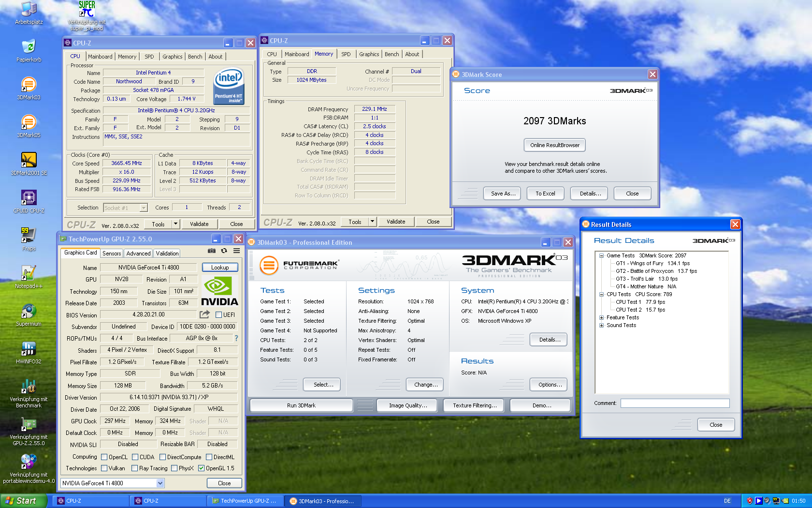
Task: Toggle the Ray Tracing checkbox
Action: pos(135,468)
